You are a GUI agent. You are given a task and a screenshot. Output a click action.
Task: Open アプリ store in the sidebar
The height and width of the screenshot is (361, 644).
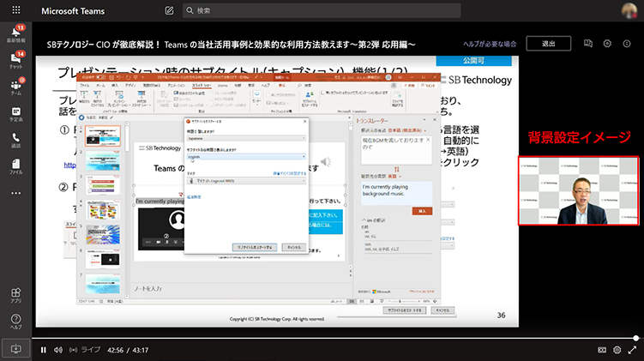coord(16,295)
